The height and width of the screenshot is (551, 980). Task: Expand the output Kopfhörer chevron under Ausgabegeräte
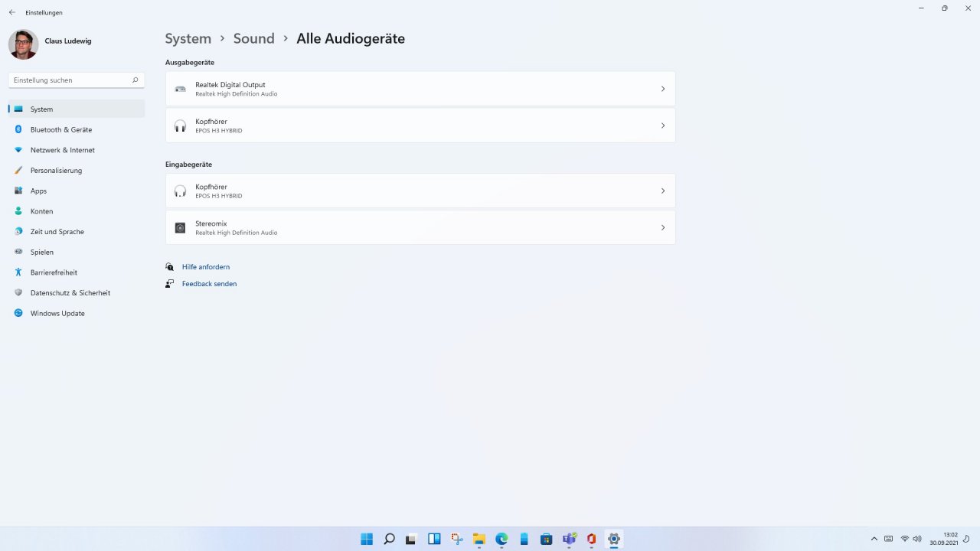click(663, 126)
